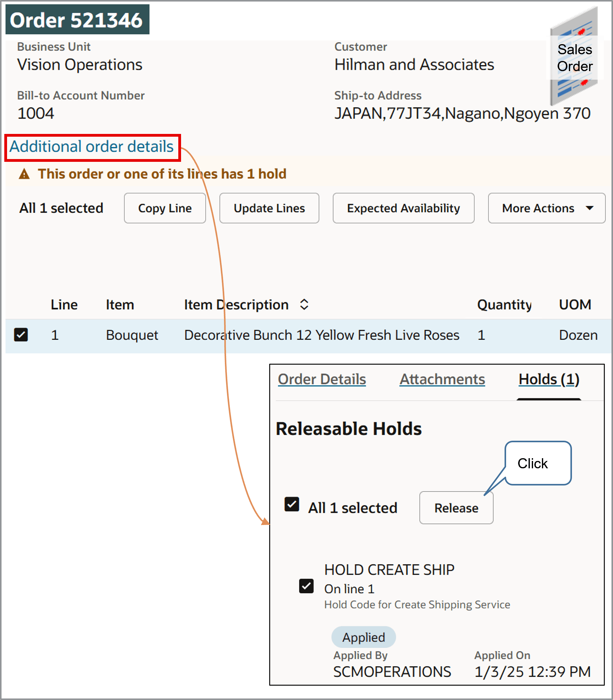Click the Update Lines button
The height and width of the screenshot is (700, 613).
point(269,208)
